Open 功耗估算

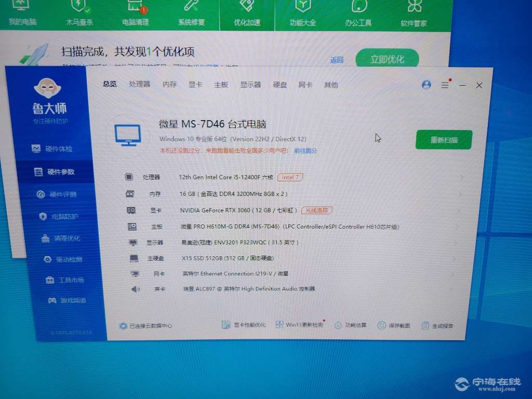point(351,325)
